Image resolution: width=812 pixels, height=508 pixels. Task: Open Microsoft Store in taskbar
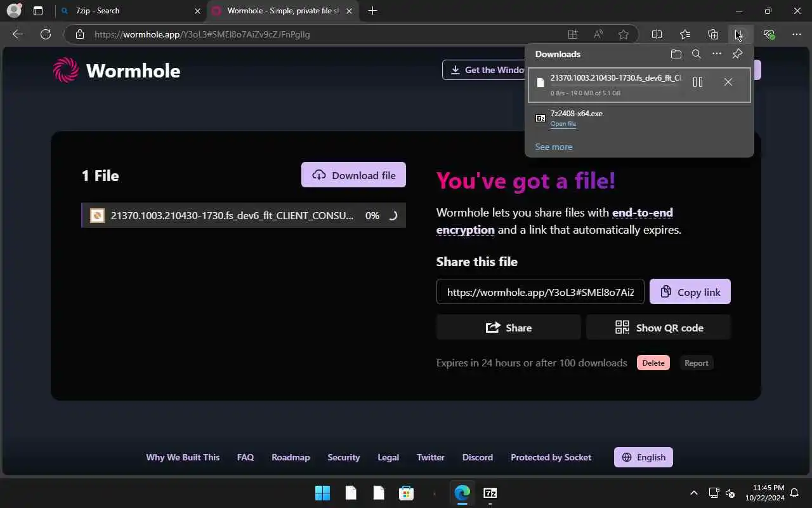pos(406,493)
